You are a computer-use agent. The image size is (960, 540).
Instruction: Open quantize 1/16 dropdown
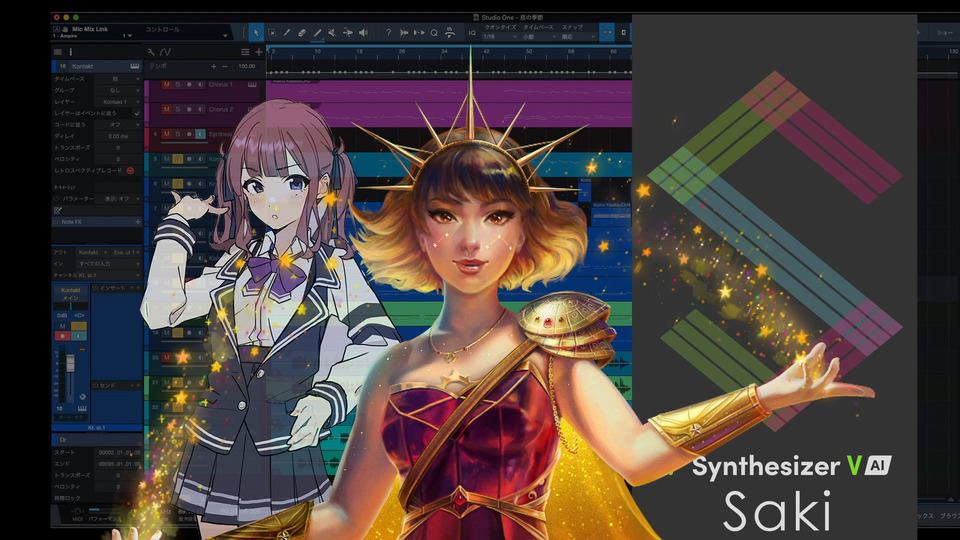pos(500,37)
